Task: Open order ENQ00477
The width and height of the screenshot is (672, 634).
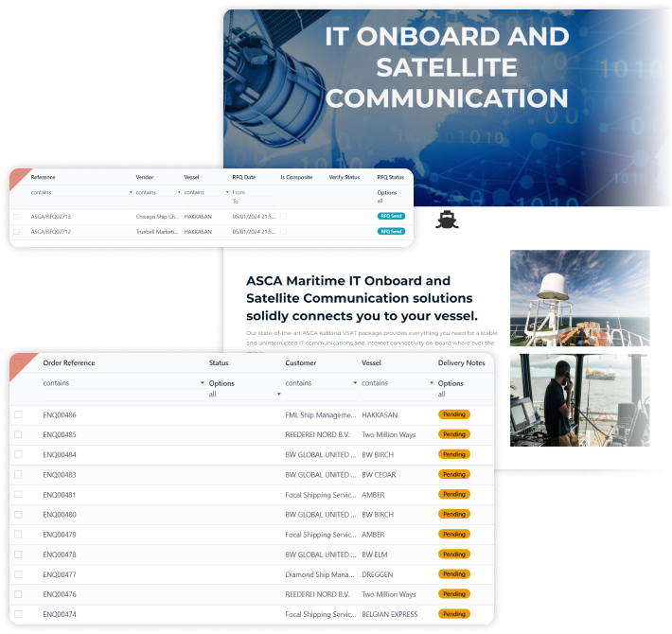Action: (60, 574)
